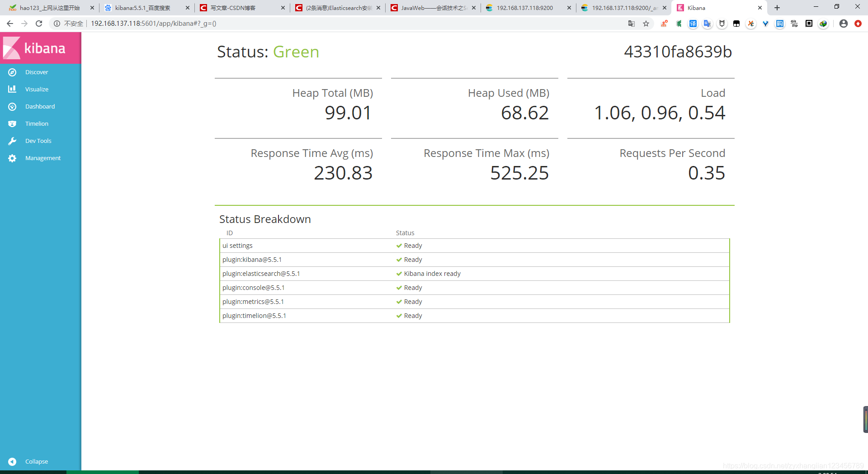Click the Status: Green heading
Screen dimensions: 868x474
[268, 52]
